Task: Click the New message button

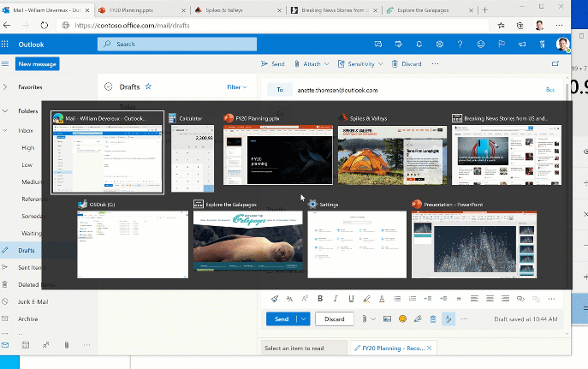Action: click(x=37, y=63)
